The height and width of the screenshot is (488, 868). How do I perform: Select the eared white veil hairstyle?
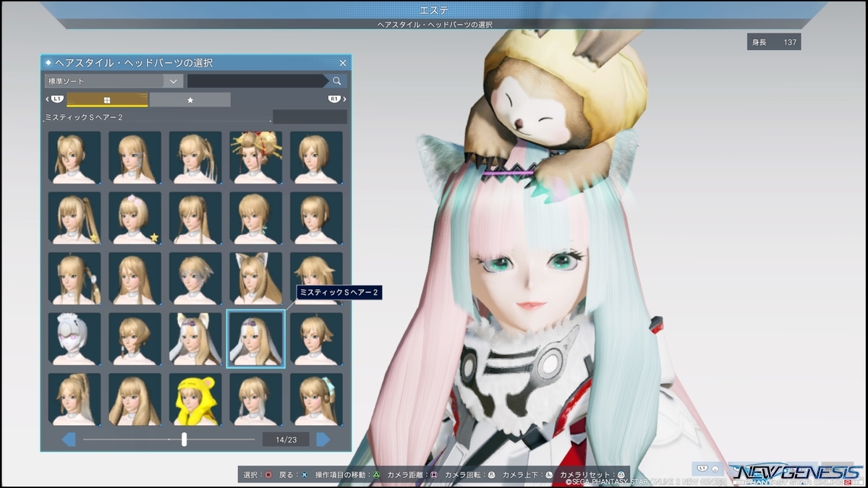click(x=195, y=338)
